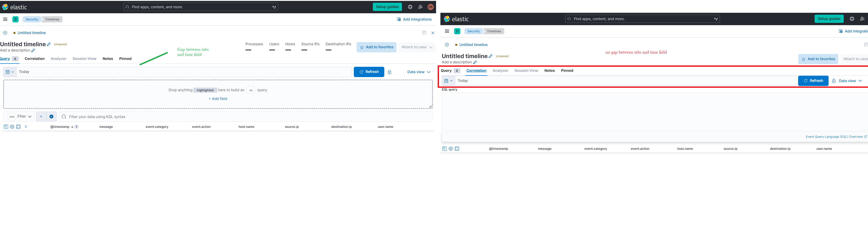Viewport: 868px width, 247px height.
Task: Open the help icon in the top bar
Action: click(410, 7)
